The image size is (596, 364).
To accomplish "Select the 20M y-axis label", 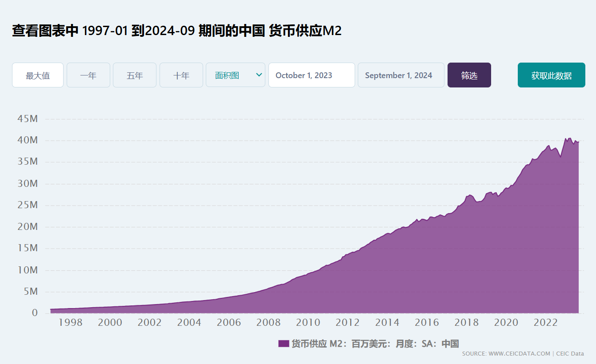I will (28, 226).
